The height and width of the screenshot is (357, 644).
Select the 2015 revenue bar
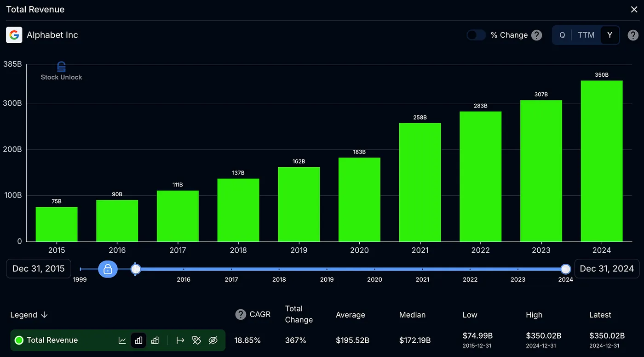[57, 224]
